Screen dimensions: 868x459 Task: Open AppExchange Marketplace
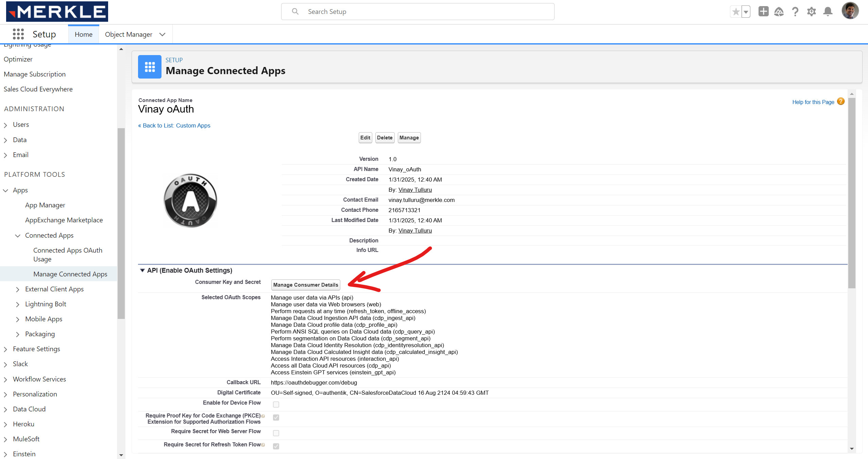pos(64,220)
